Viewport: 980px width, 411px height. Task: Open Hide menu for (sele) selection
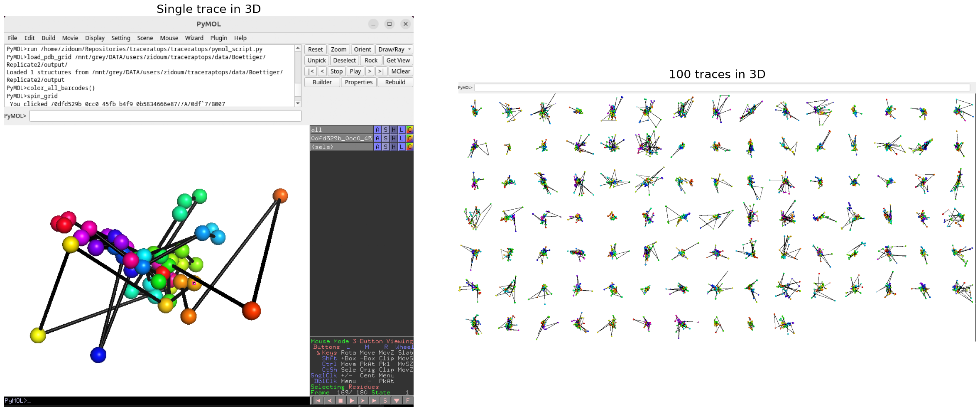tap(394, 147)
